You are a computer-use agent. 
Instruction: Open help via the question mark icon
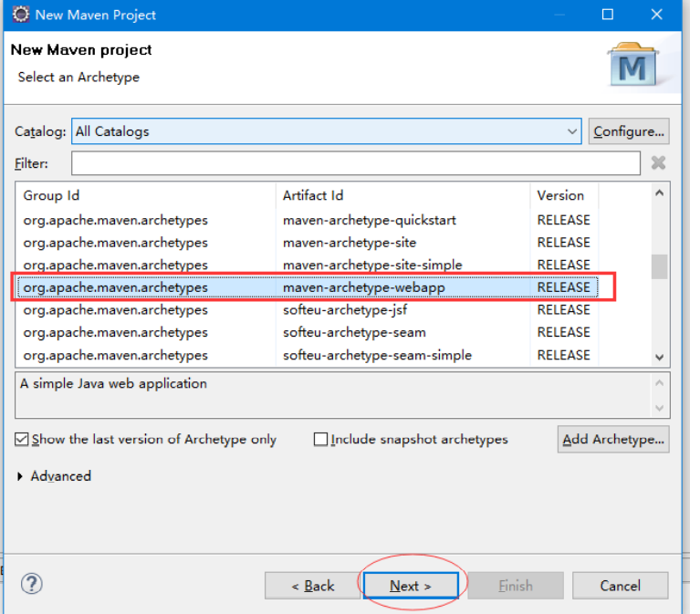coord(32,584)
